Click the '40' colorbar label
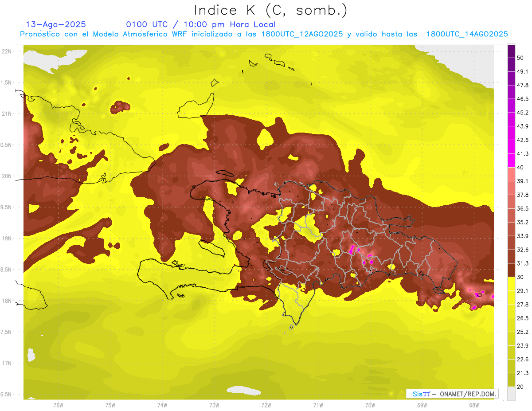 (521, 168)
